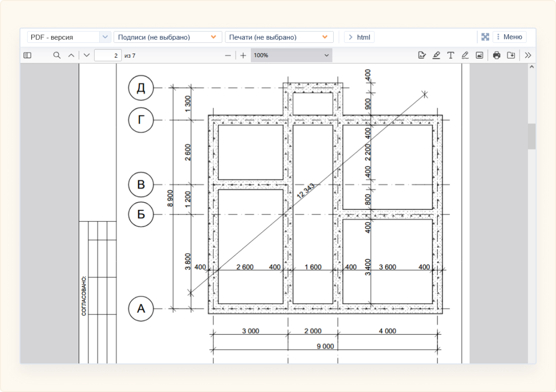The width and height of the screenshot is (556, 392).
Task: Open the "PDF - версия" dropdown
Action: pos(69,37)
